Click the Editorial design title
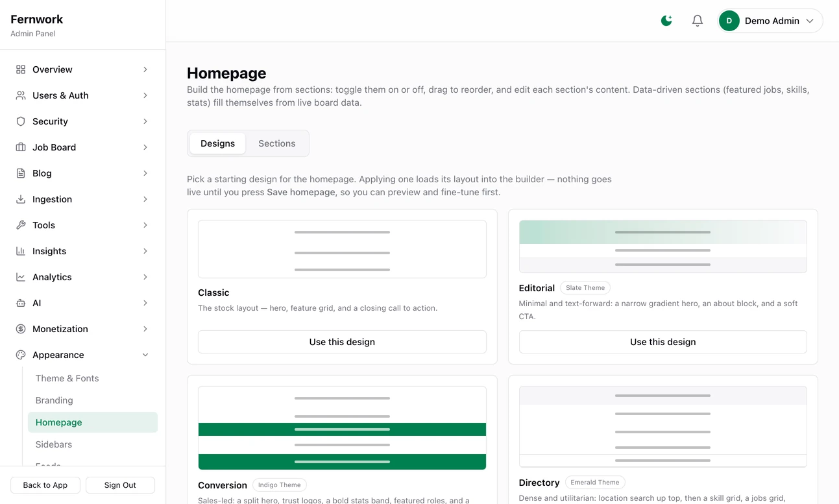 click(537, 288)
